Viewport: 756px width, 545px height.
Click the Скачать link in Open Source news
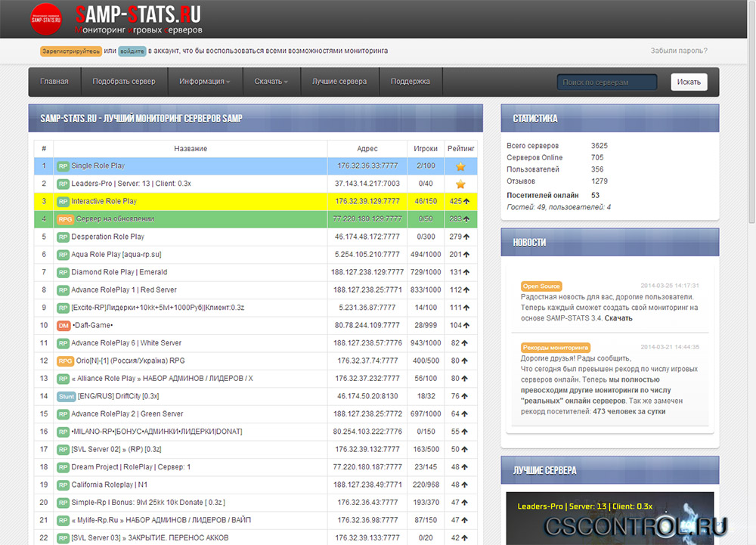(x=618, y=318)
